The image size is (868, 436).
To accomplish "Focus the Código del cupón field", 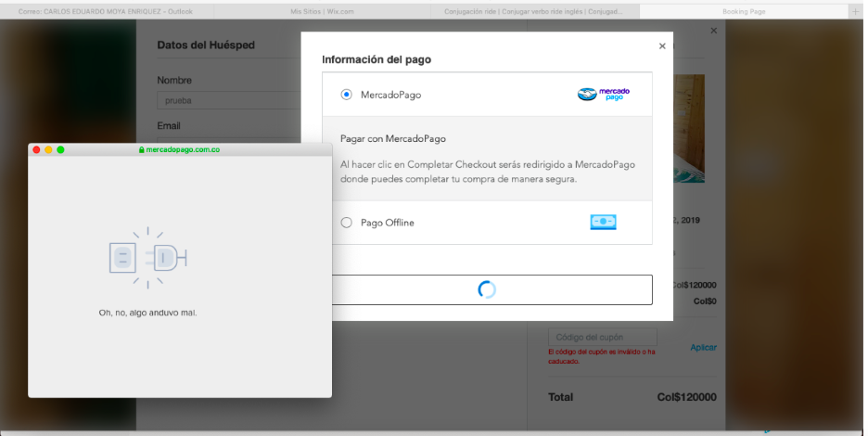I will 602,337.
